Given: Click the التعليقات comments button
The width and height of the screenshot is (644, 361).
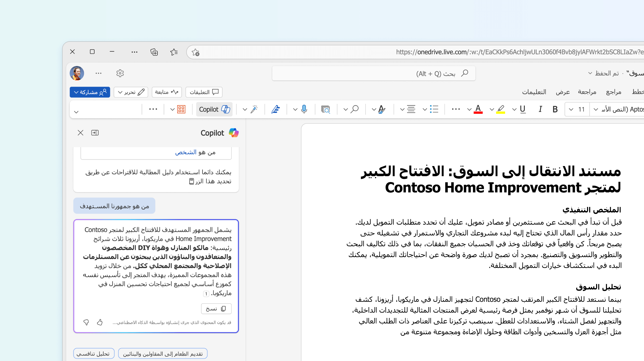Looking at the screenshot, I should 204,92.
